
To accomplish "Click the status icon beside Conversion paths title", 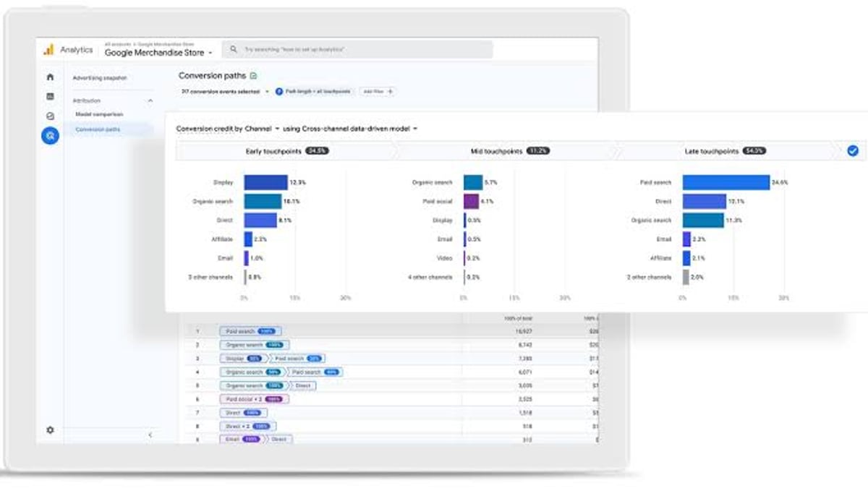I will pos(253,76).
